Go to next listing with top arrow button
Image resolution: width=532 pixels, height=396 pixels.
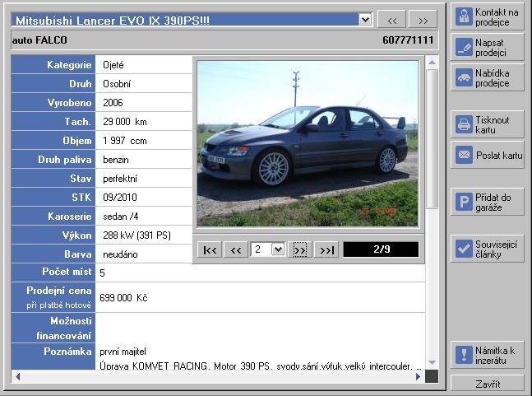coord(422,20)
